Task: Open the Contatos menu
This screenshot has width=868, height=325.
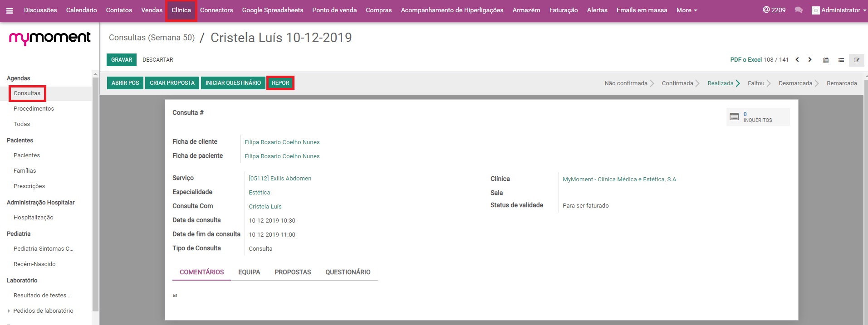Action: 119,10
